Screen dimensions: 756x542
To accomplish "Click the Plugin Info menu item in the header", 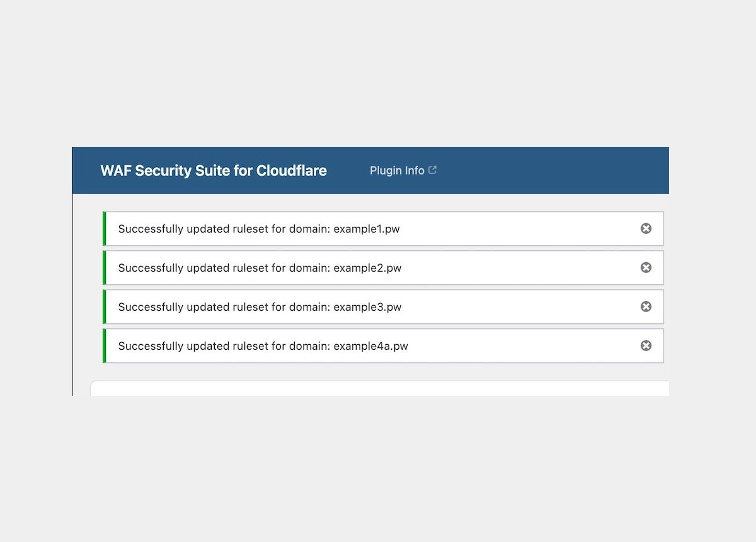I will (x=397, y=170).
